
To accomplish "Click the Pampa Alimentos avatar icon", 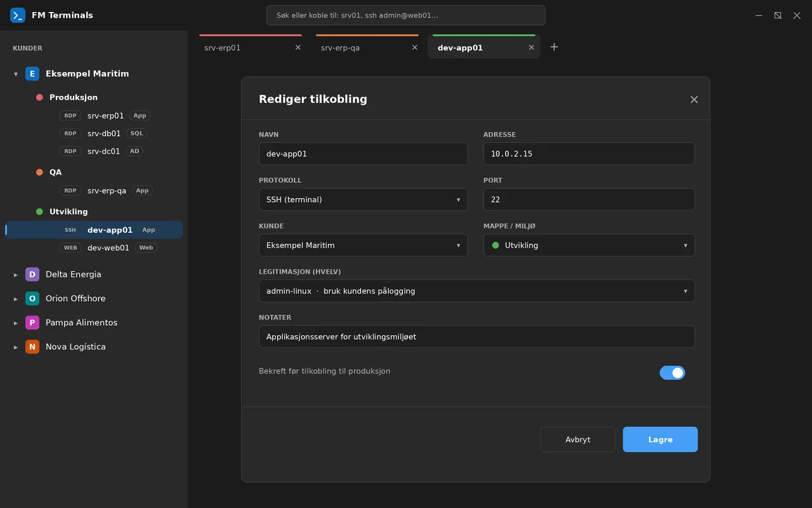I will point(32,323).
